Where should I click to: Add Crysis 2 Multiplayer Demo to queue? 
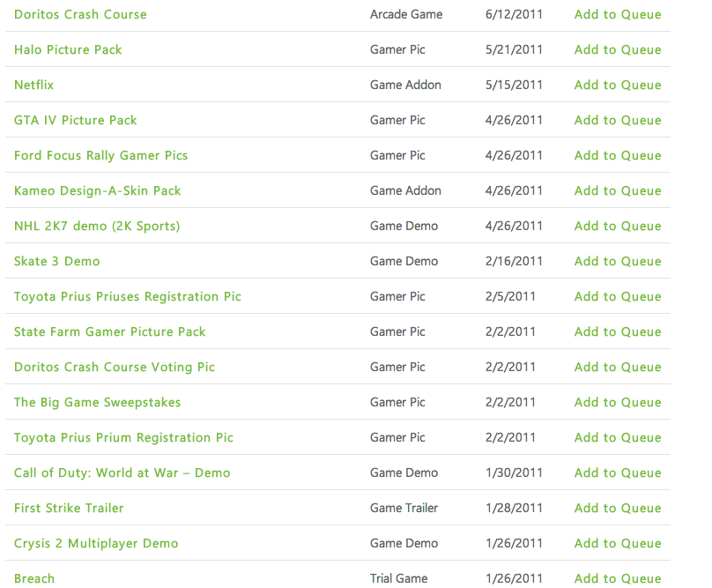pos(618,543)
